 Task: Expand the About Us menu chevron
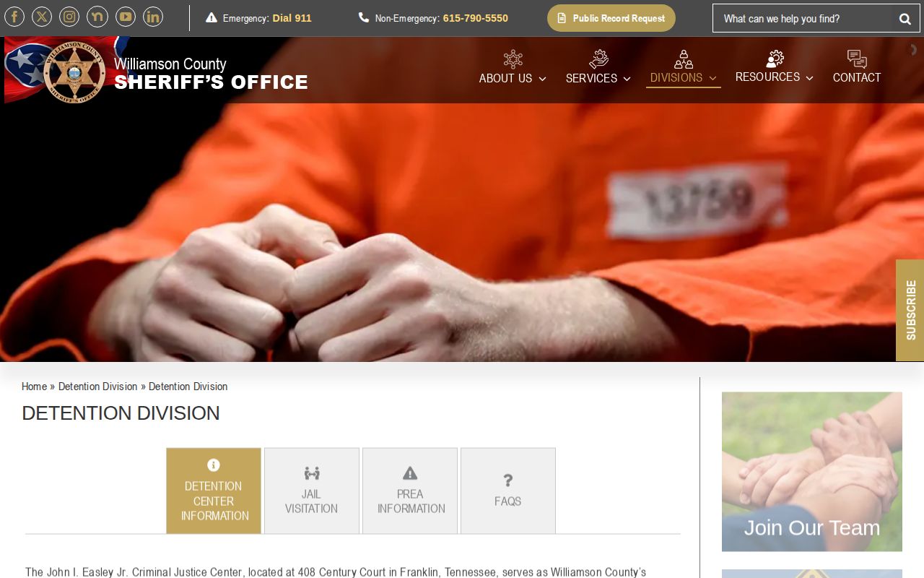click(542, 79)
